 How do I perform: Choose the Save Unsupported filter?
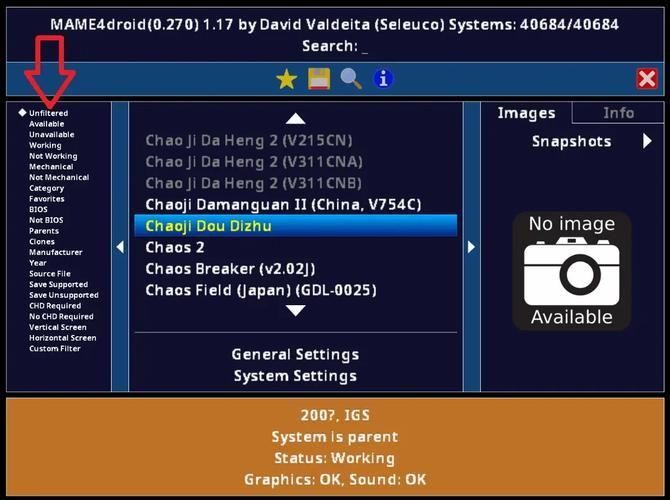[64, 295]
